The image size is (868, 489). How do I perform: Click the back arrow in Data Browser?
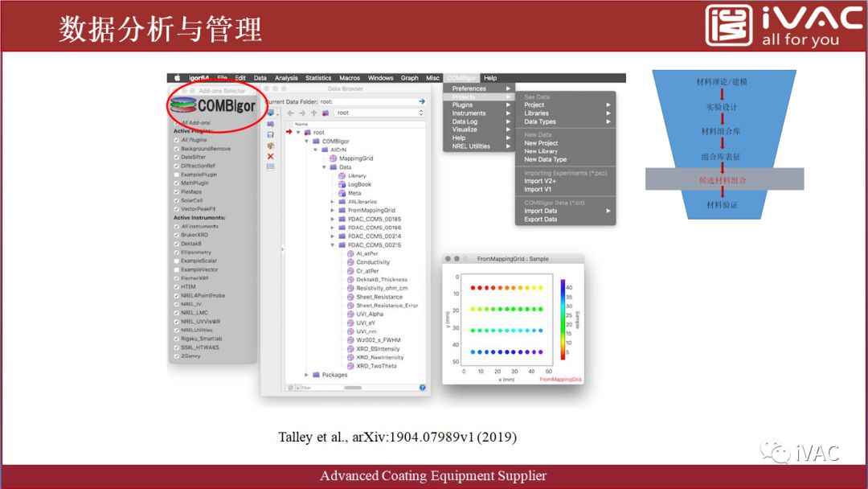coord(291,113)
